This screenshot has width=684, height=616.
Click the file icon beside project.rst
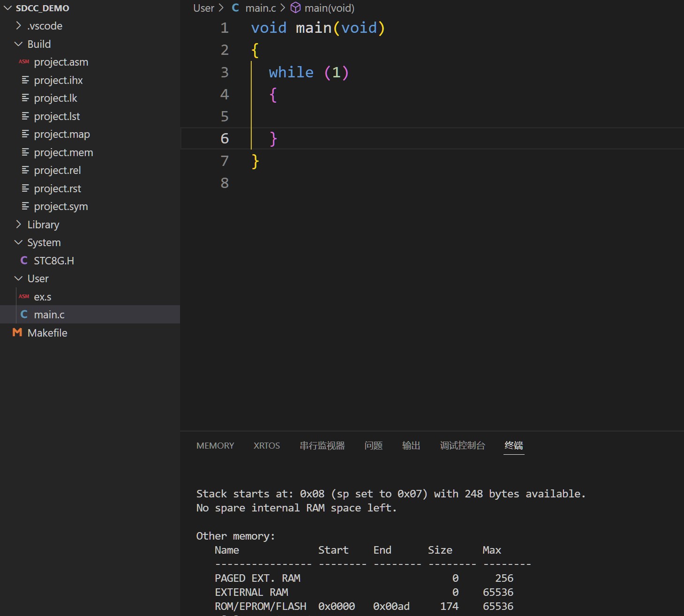[x=25, y=188]
